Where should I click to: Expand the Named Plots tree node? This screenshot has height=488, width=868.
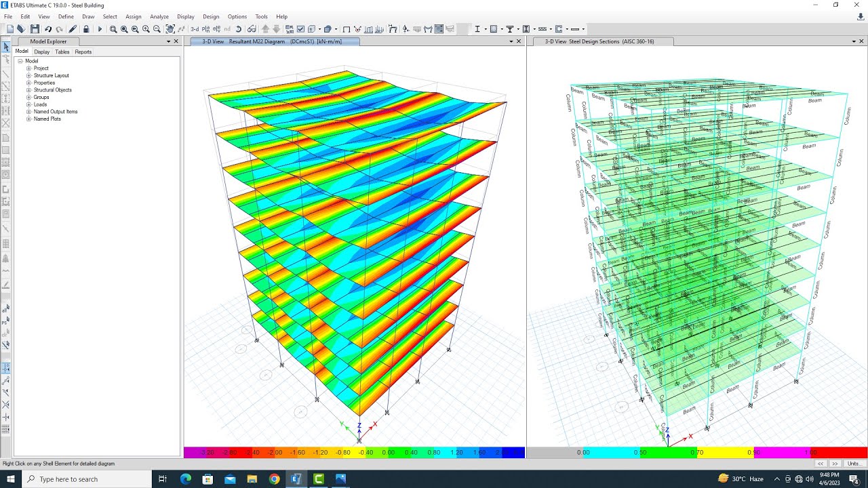29,119
